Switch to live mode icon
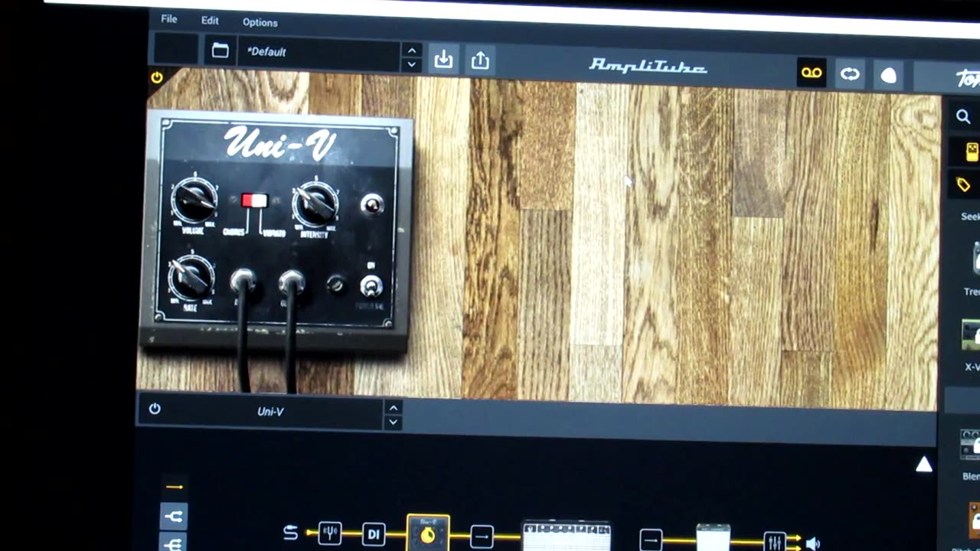The image size is (980, 551). (888, 76)
